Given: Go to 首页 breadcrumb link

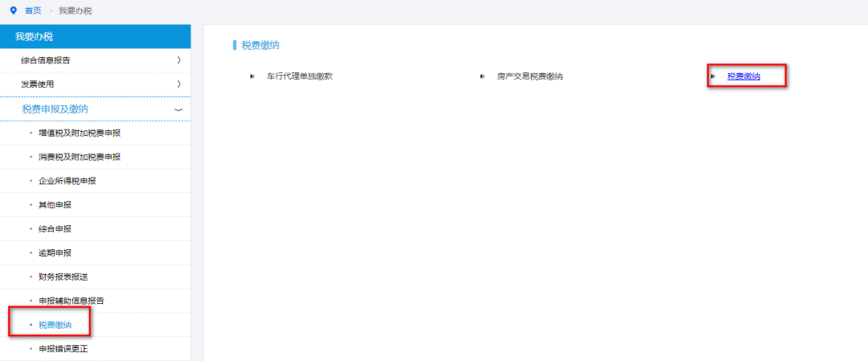Looking at the screenshot, I should click(x=33, y=11).
